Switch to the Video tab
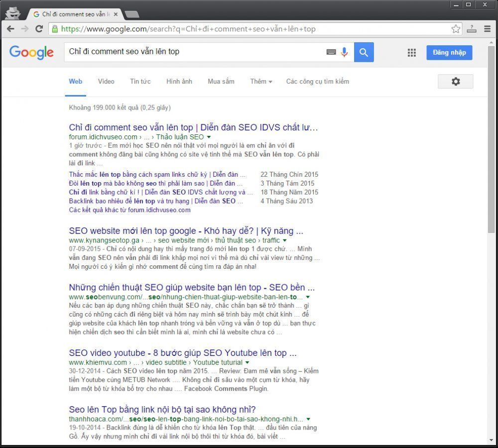 pos(106,81)
